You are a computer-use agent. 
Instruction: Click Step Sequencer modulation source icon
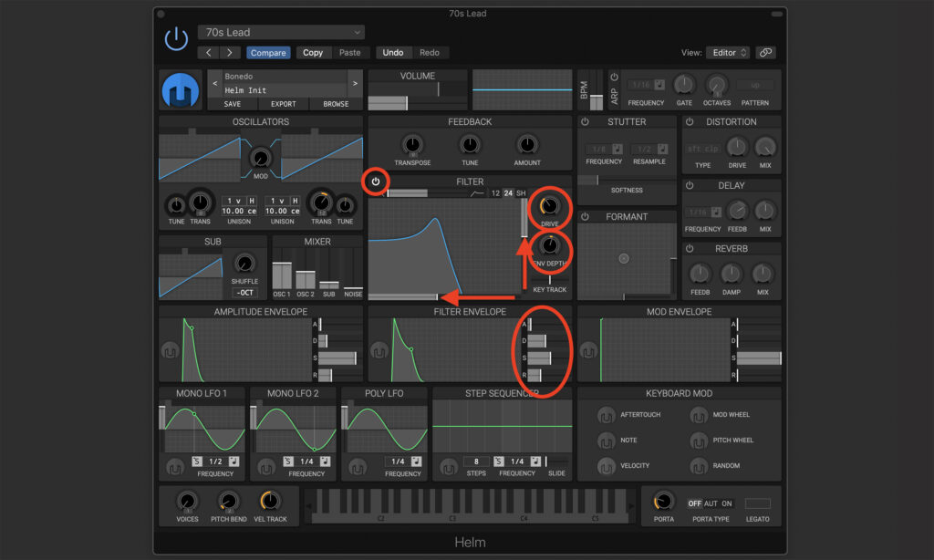pyautogui.click(x=448, y=468)
